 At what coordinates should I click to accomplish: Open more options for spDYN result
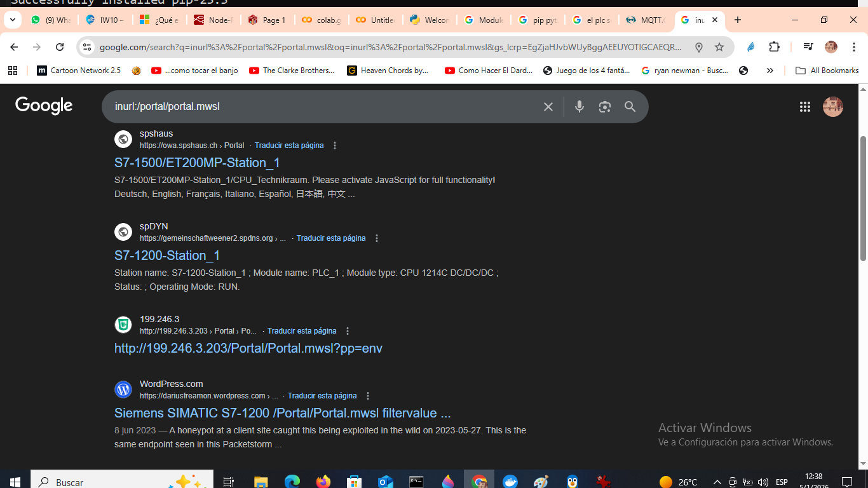coord(377,238)
